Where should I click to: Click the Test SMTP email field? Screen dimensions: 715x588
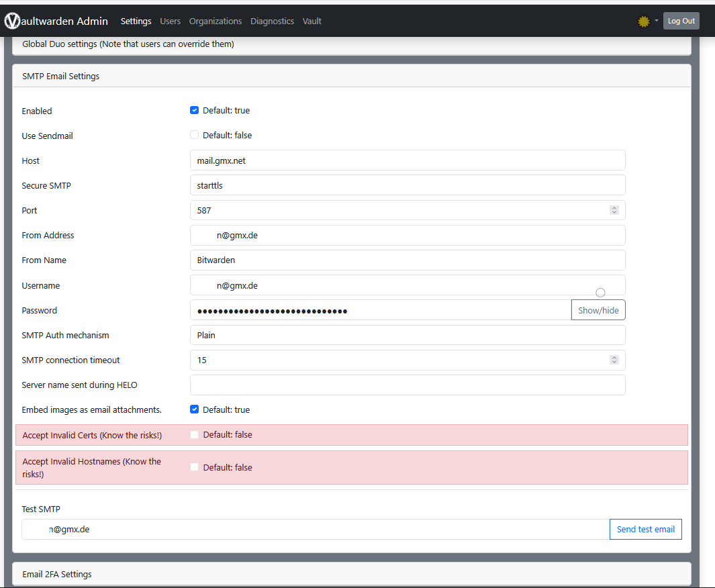(316, 529)
